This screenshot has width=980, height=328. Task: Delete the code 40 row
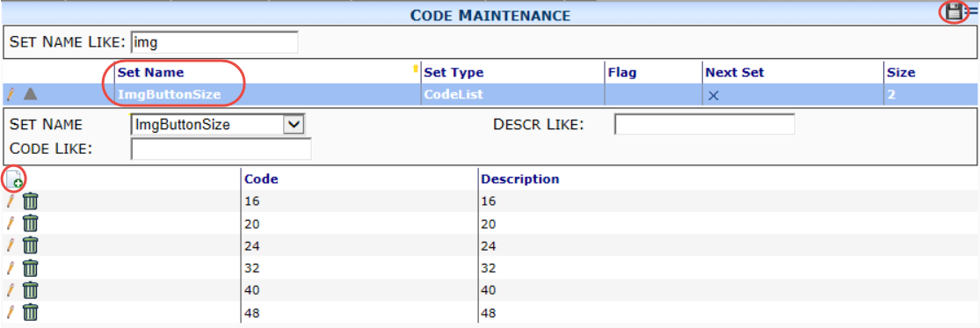pos(31,290)
